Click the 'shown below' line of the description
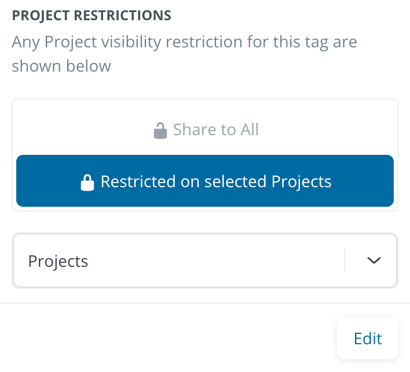The height and width of the screenshot is (372, 410). point(61,66)
